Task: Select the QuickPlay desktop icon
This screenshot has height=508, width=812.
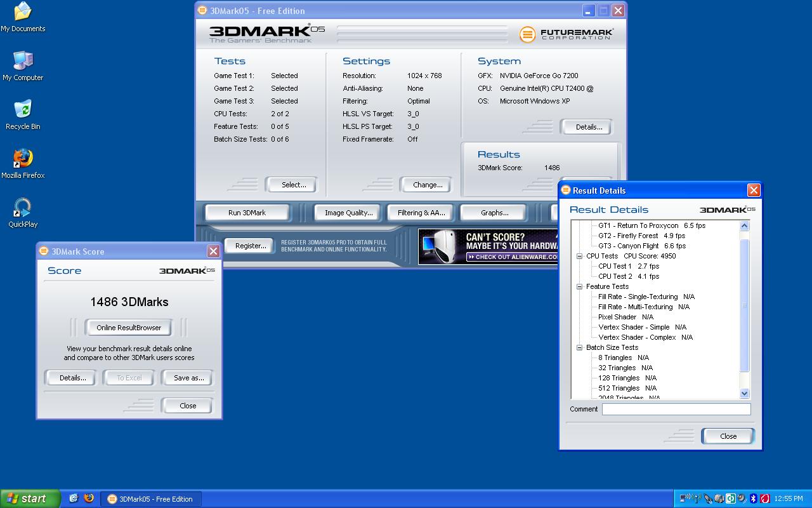Action: [x=23, y=213]
